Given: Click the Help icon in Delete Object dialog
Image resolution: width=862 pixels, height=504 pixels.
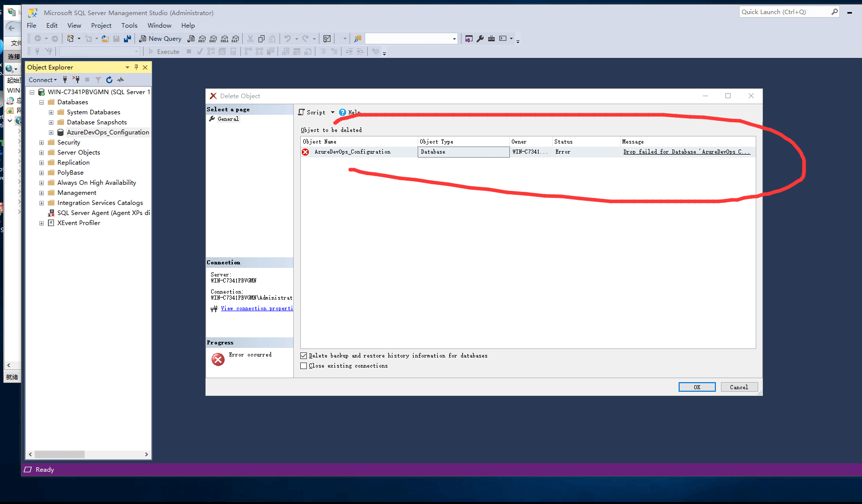Looking at the screenshot, I should pos(343,112).
